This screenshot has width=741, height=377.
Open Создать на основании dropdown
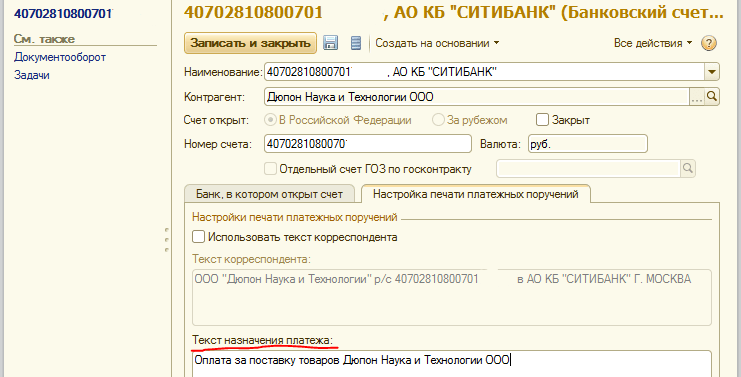(x=437, y=43)
